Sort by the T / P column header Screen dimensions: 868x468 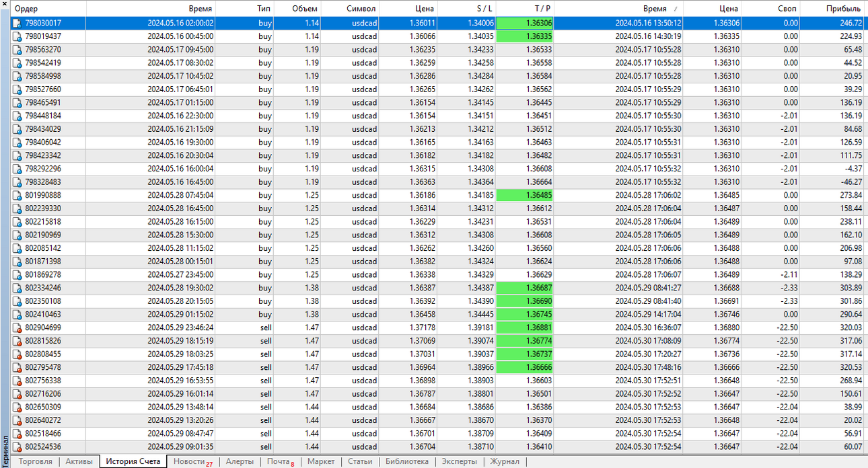tap(525, 9)
